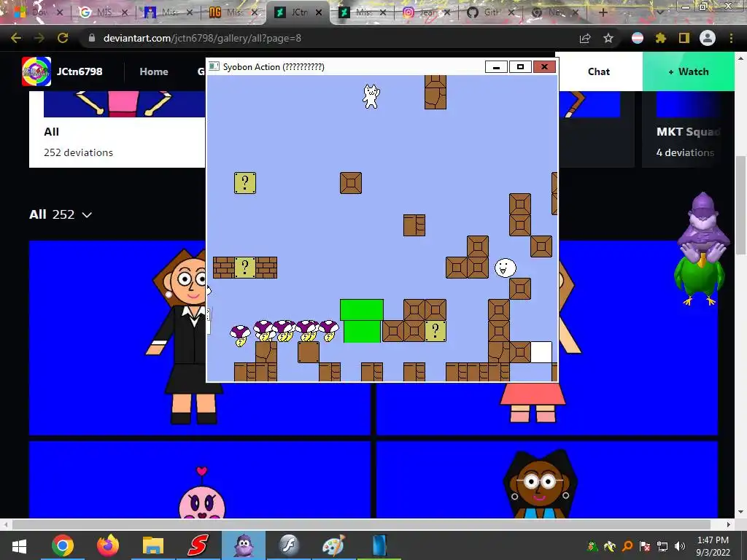The width and height of the screenshot is (747, 560).
Task: Watch JCtn6798 with the Watch button
Action: click(x=689, y=71)
